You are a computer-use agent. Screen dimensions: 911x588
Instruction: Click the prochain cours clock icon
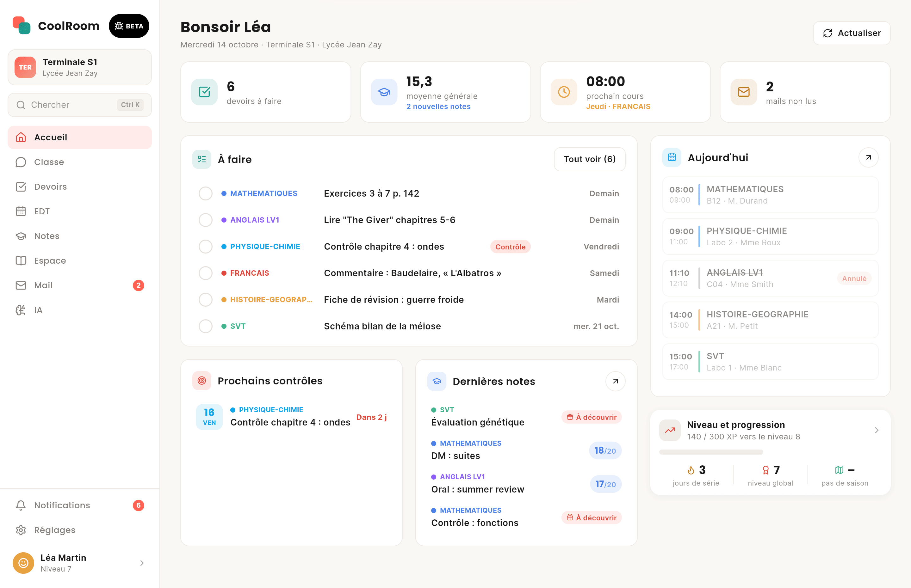click(564, 92)
